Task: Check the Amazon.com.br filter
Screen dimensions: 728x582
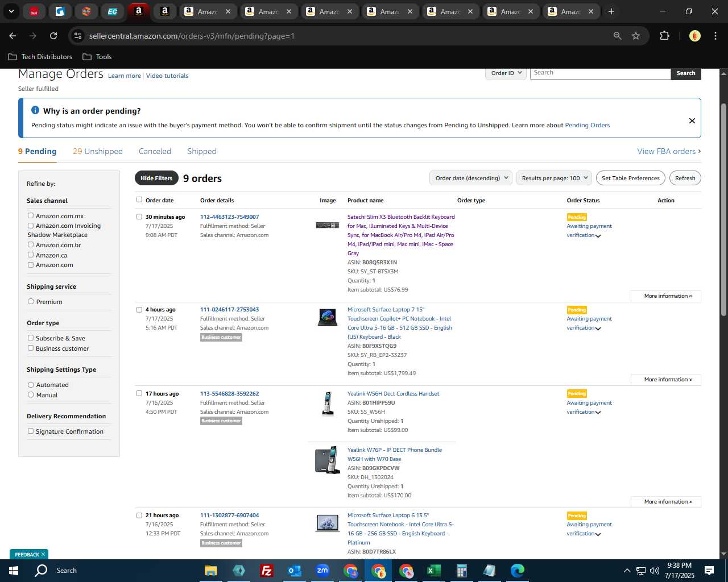Action: [x=31, y=245]
